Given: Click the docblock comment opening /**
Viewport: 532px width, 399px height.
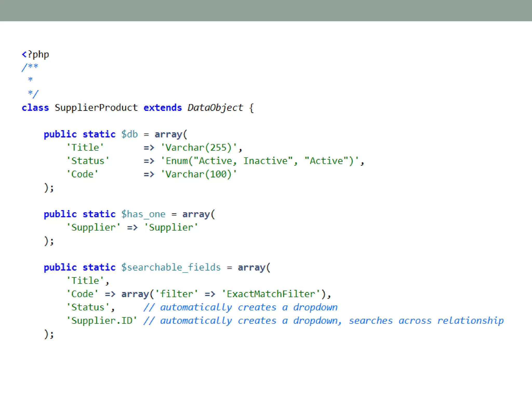Looking at the screenshot, I should (x=30, y=67).
